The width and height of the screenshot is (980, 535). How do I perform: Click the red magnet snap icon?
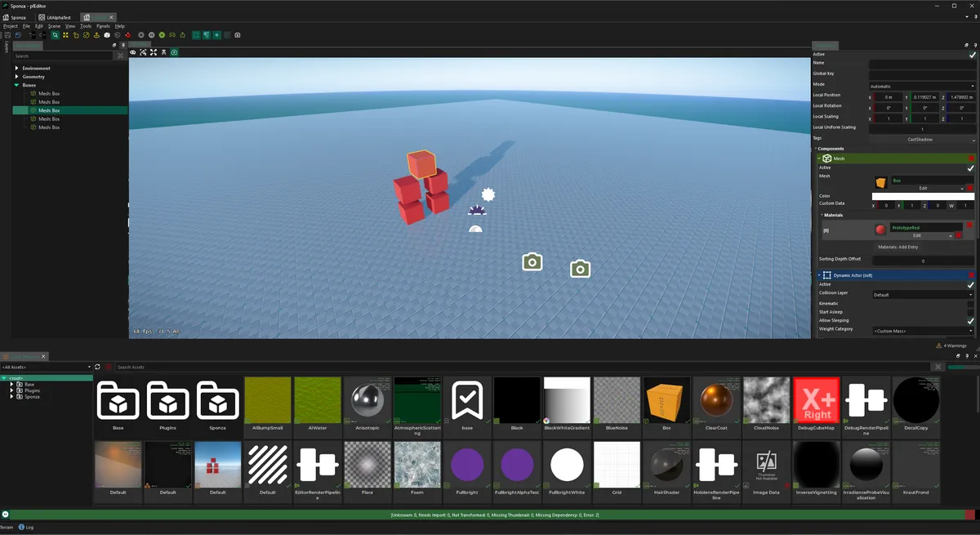[128, 35]
